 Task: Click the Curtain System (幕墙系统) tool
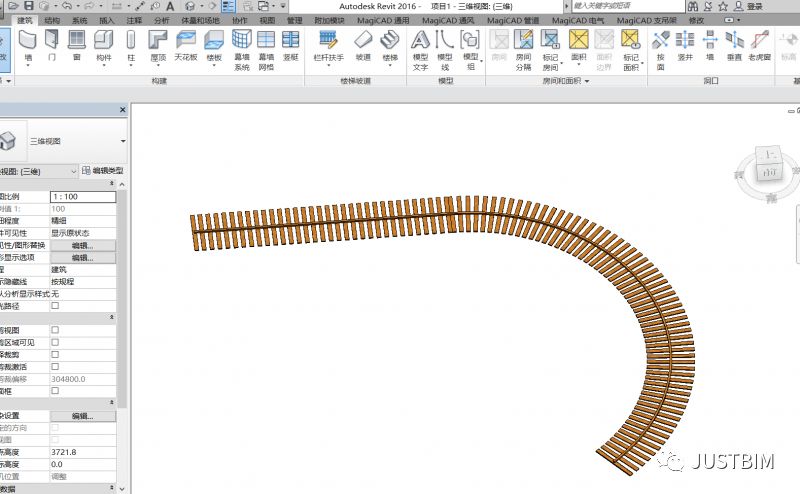241,50
